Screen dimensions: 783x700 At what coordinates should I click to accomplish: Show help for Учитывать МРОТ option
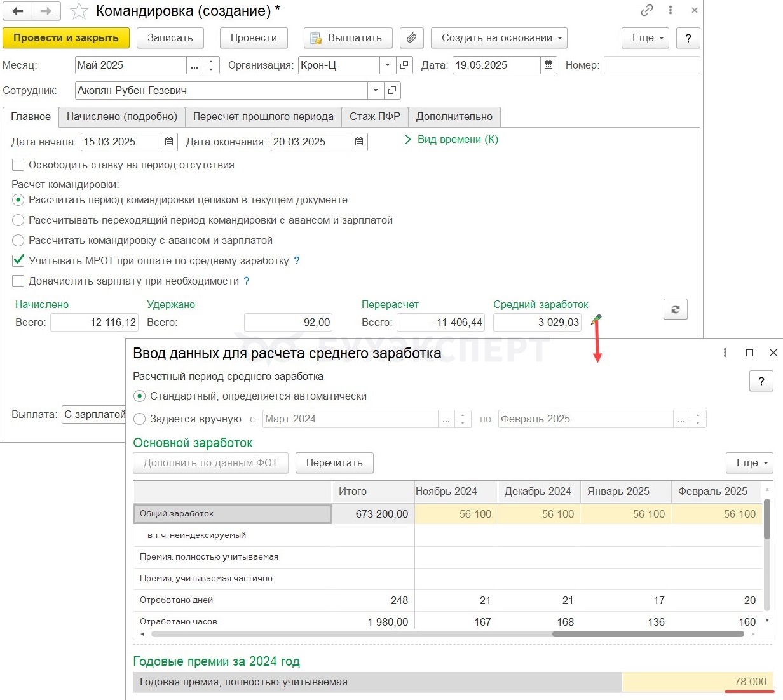(297, 261)
